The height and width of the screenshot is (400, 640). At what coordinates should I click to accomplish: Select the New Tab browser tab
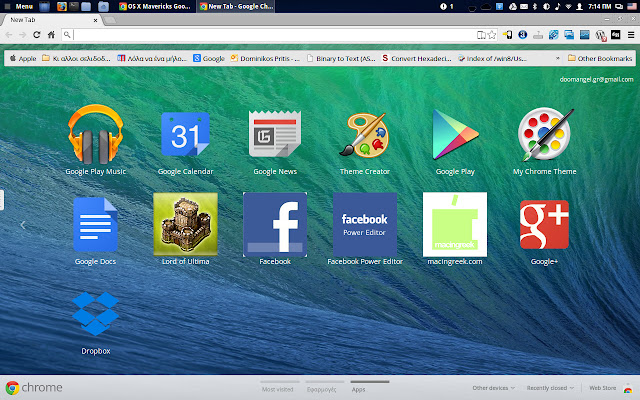coord(51,20)
